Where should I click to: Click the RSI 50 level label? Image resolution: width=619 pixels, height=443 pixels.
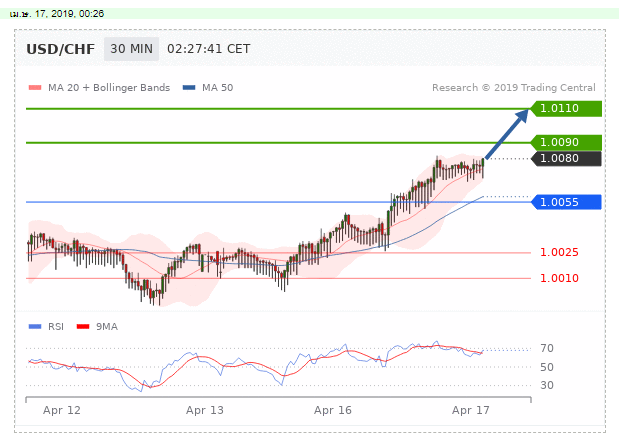coord(547,367)
